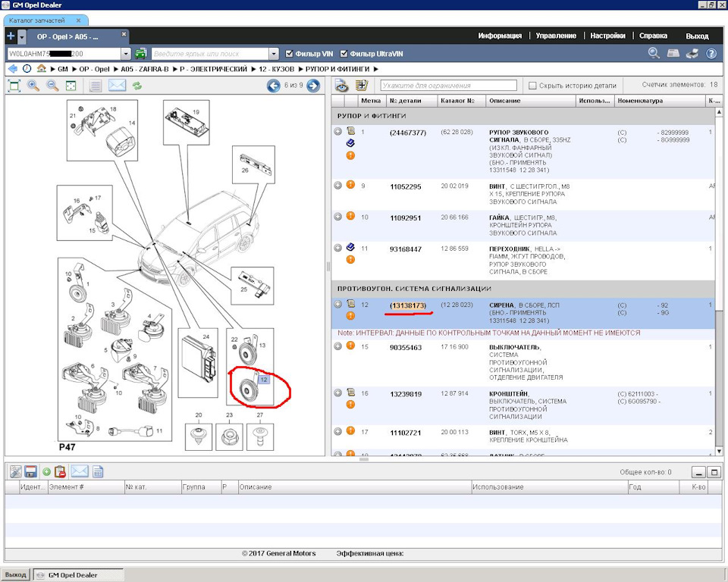This screenshot has width=728, height=582.
Task: Select the Каталог запчастей tab
Action: pos(37,20)
